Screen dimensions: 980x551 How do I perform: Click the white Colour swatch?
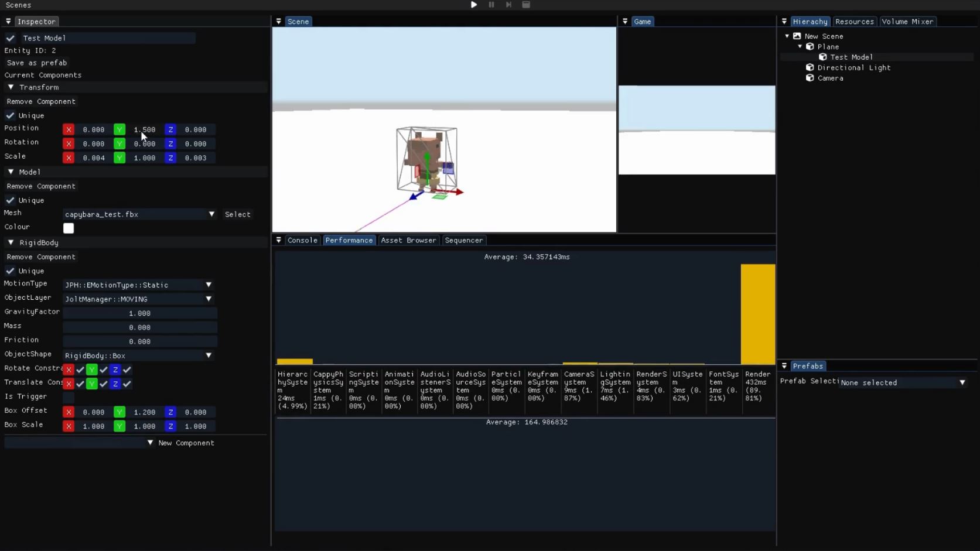tap(69, 228)
